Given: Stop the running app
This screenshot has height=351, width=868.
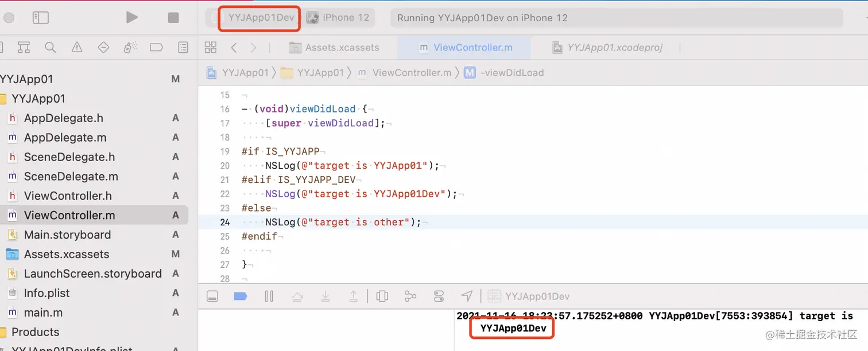Looking at the screenshot, I should [x=173, y=18].
